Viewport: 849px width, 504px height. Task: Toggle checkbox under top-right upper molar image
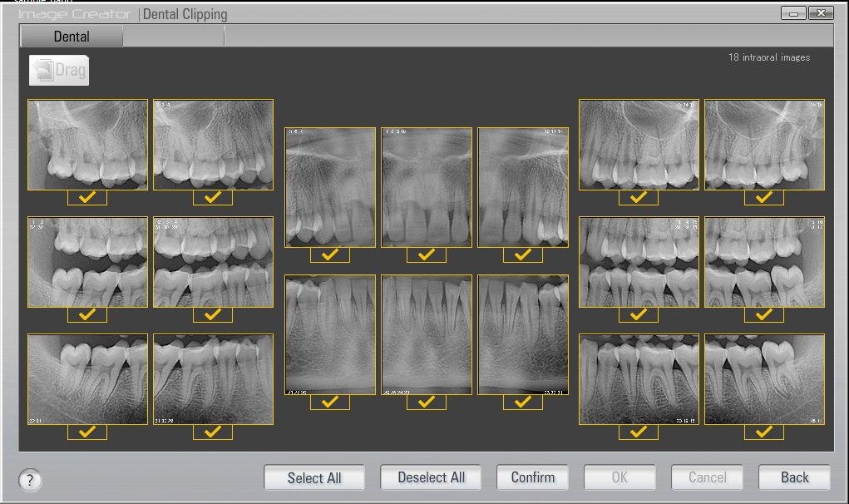tap(764, 198)
